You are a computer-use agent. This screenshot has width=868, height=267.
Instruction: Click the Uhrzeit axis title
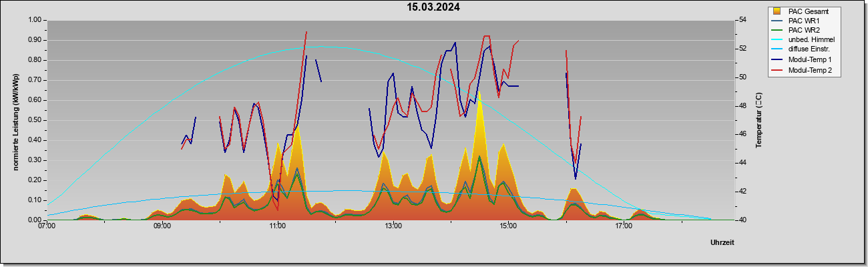click(722, 242)
